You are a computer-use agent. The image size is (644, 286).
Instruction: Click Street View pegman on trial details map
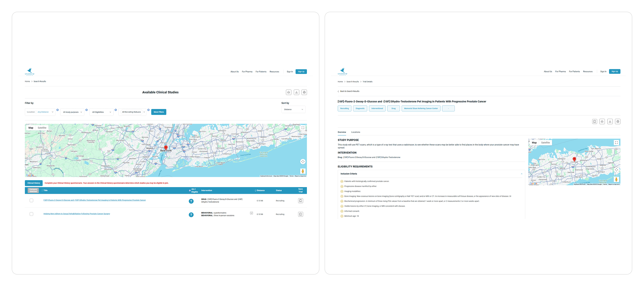(616, 179)
